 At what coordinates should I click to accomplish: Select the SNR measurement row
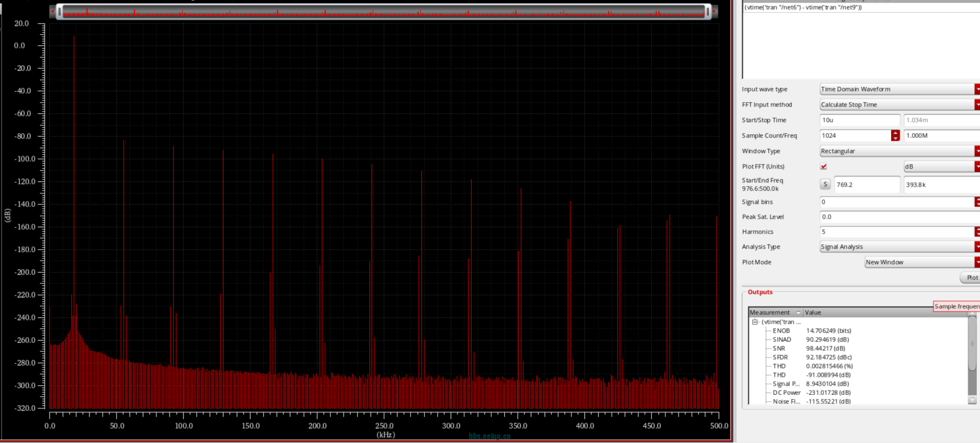tap(857, 348)
